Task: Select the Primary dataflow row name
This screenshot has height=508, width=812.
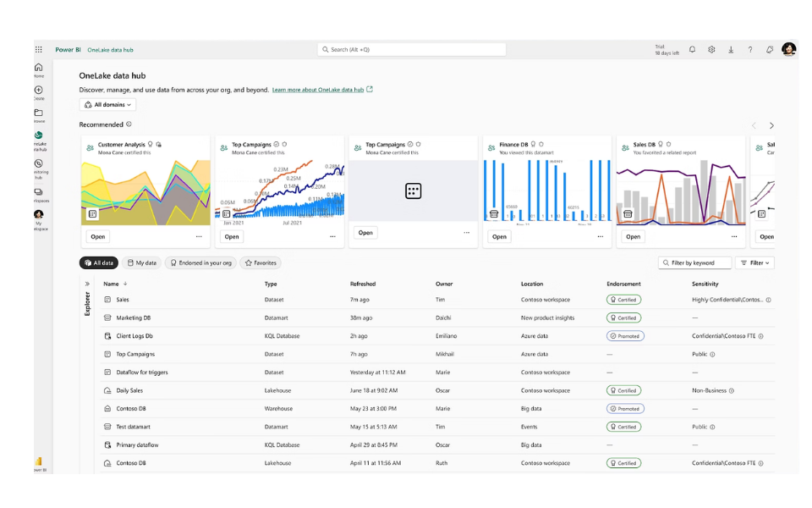Action: coord(137,444)
